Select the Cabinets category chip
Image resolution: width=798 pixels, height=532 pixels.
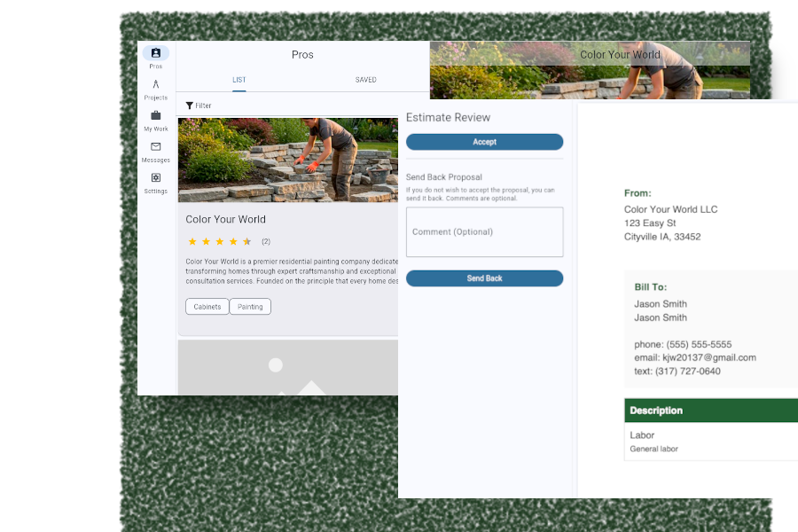(x=207, y=306)
